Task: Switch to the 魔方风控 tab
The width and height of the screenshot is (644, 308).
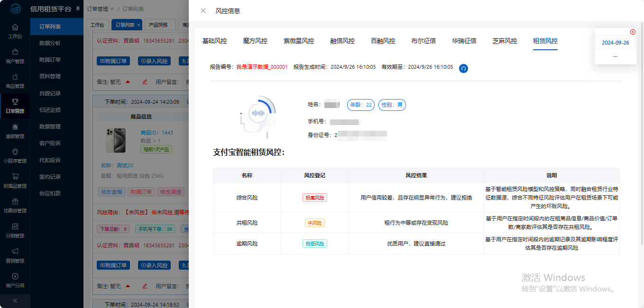Action: click(x=255, y=41)
